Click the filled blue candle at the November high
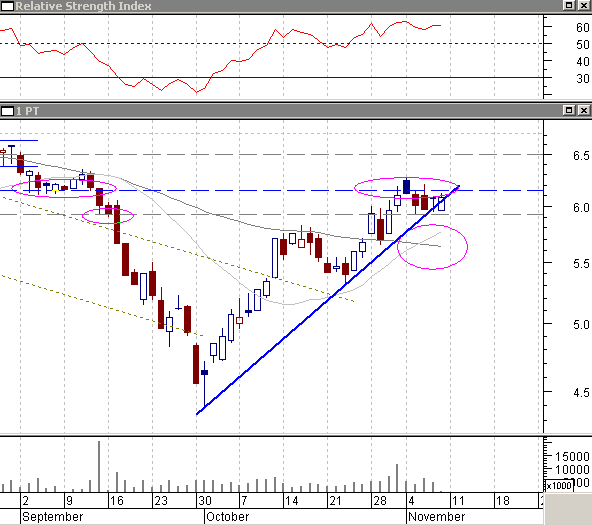Screen dimensions: 592x525 click(407, 187)
